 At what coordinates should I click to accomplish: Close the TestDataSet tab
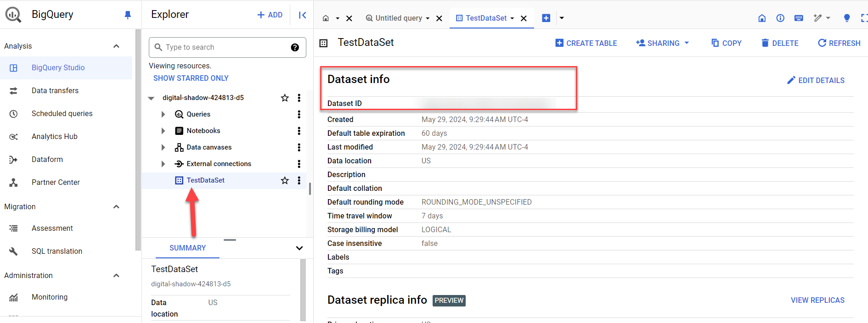(524, 18)
